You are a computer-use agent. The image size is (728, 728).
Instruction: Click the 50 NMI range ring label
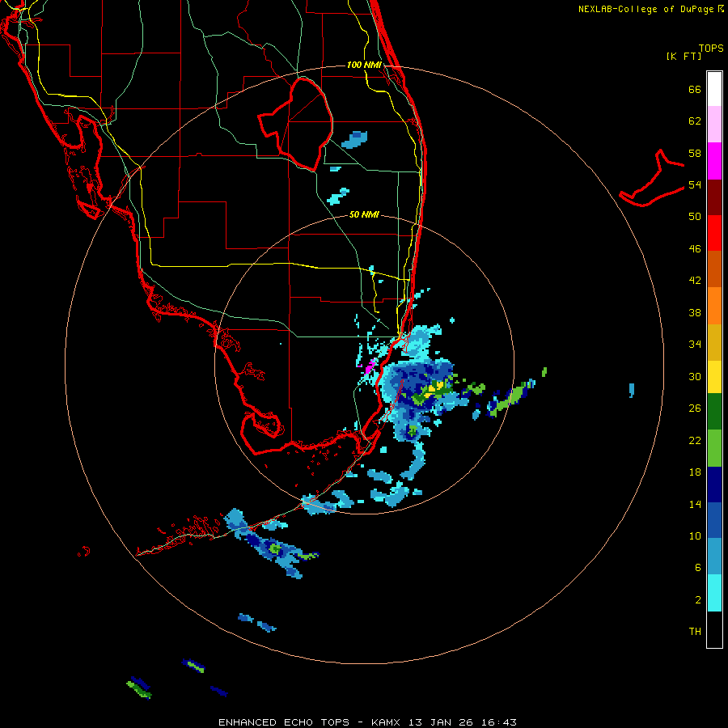pos(364,214)
